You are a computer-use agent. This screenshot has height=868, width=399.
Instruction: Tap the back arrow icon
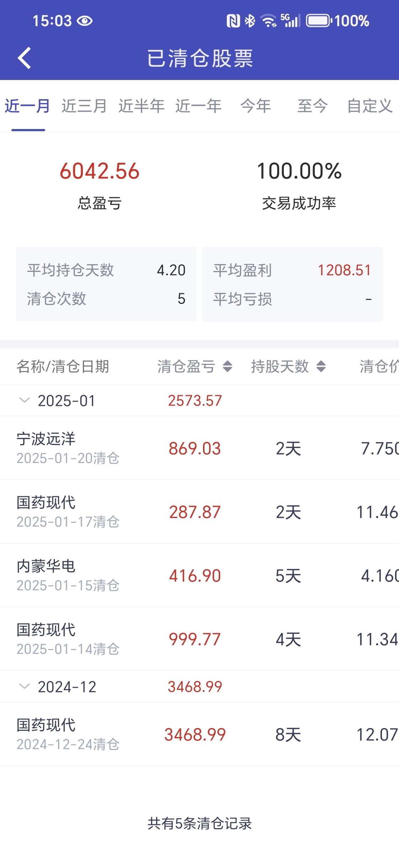click(24, 58)
